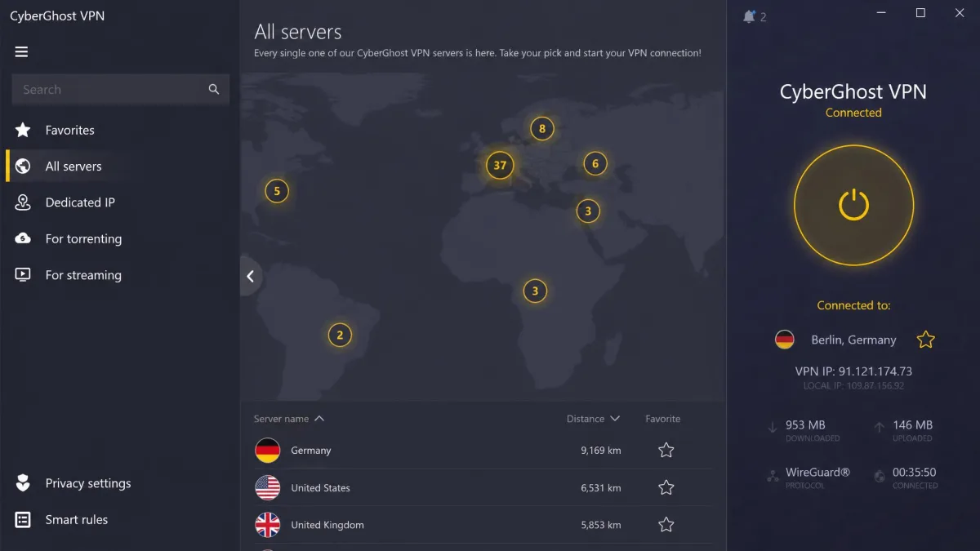Click the local IP 109.87.156.92 text
The width and height of the screenshot is (980, 551).
click(853, 385)
